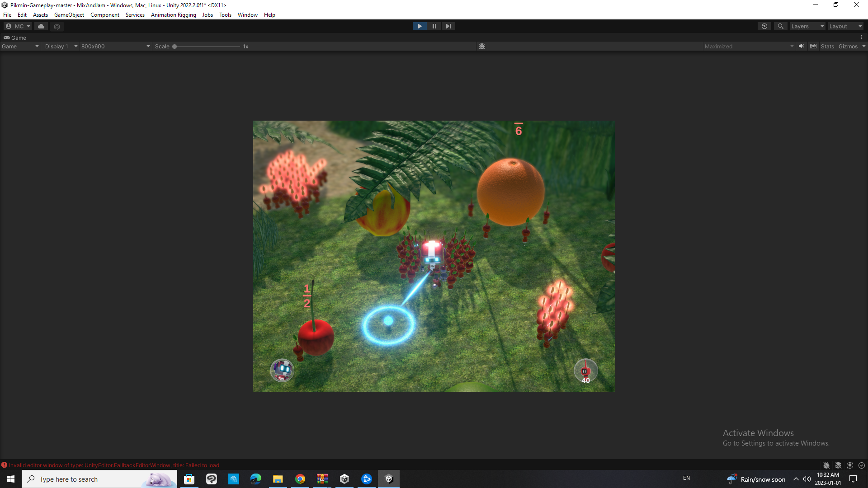
Task: Open system volume control
Action: point(807,479)
